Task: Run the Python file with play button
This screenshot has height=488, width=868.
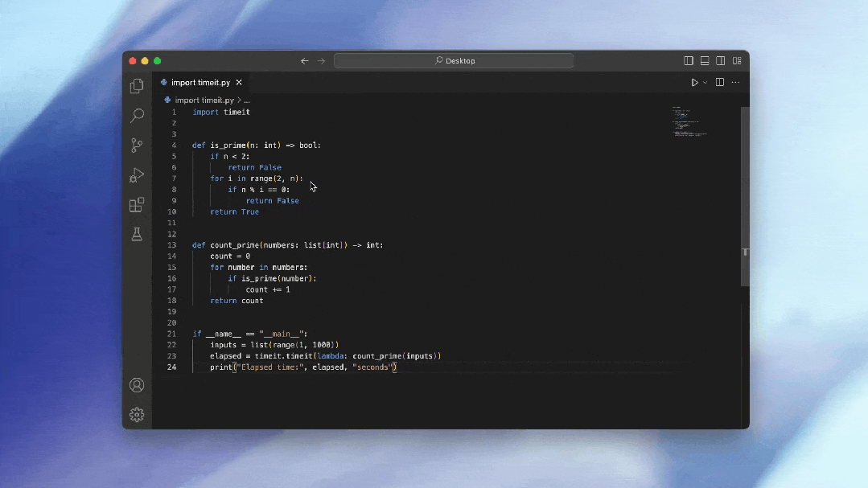Action: coord(695,83)
